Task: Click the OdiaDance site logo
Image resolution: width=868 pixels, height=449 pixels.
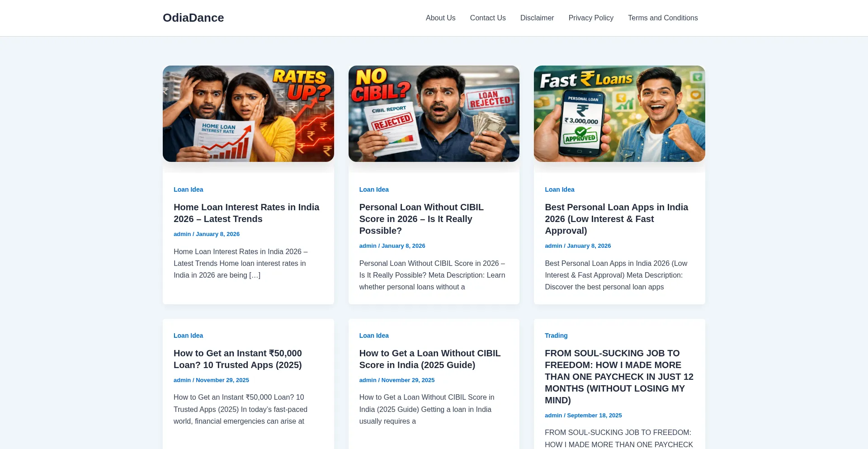Action: tap(193, 18)
